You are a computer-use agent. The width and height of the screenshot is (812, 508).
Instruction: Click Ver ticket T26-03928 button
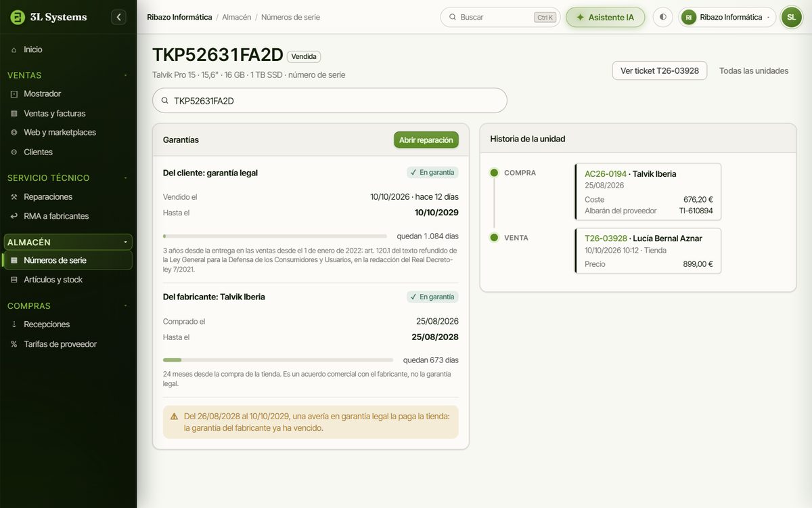pyautogui.click(x=660, y=70)
